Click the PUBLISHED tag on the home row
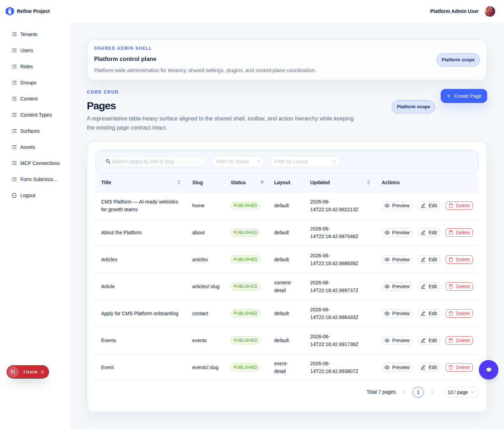The image size is (504, 429). coord(245,206)
